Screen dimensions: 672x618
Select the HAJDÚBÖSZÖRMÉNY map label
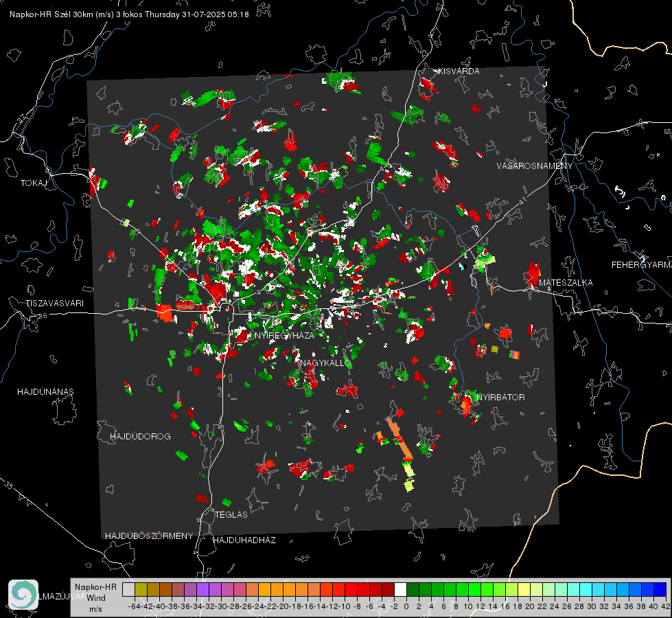(x=149, y=536)
